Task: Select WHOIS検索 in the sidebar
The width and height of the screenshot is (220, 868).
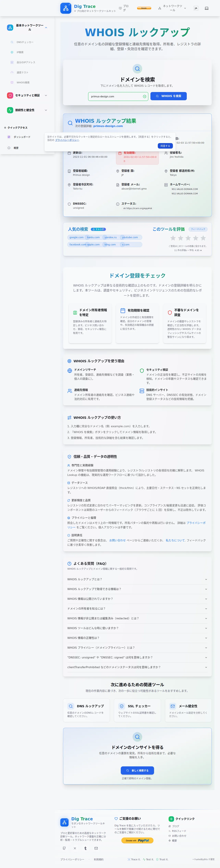Action: tap(23, 83)
